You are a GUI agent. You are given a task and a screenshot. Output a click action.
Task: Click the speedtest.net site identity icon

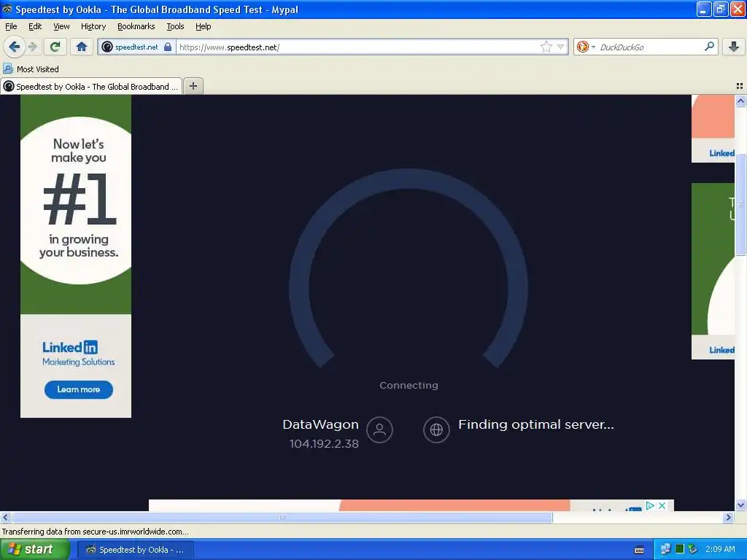pos(107,47)
